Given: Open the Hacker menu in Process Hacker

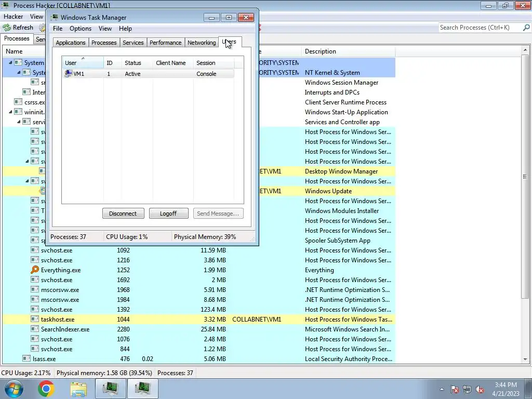Looking at the screenshot, I should pyautogui.click(x=13, y=16).
